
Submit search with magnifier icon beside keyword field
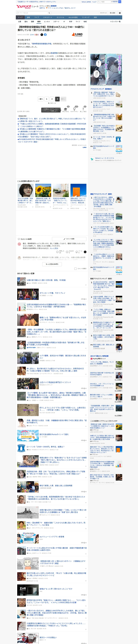click(49, 13)
